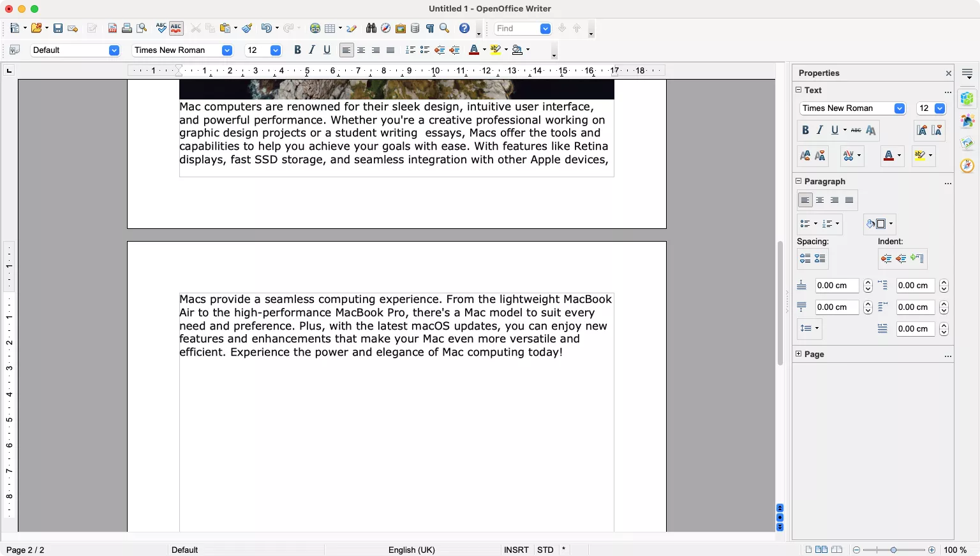Click Decrease Font Size in Properties panel
Screen dimensions: 980x556
[937, 130]
